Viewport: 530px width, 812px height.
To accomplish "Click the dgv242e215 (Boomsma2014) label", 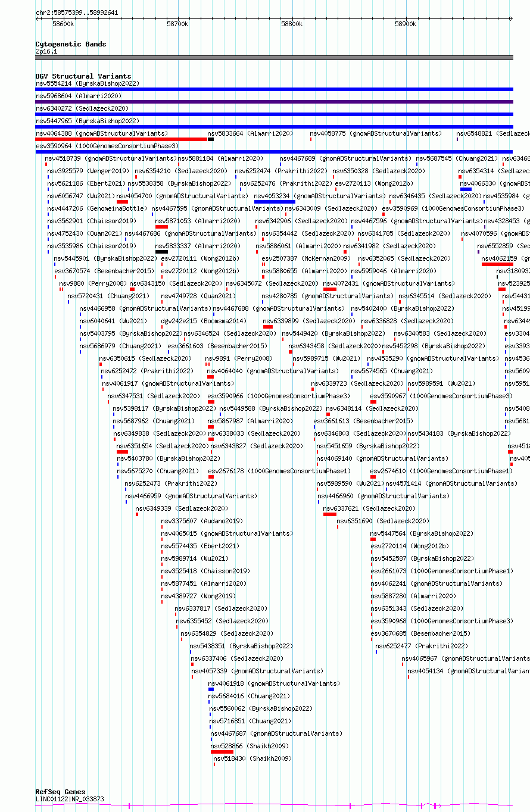I will (204, 321).
